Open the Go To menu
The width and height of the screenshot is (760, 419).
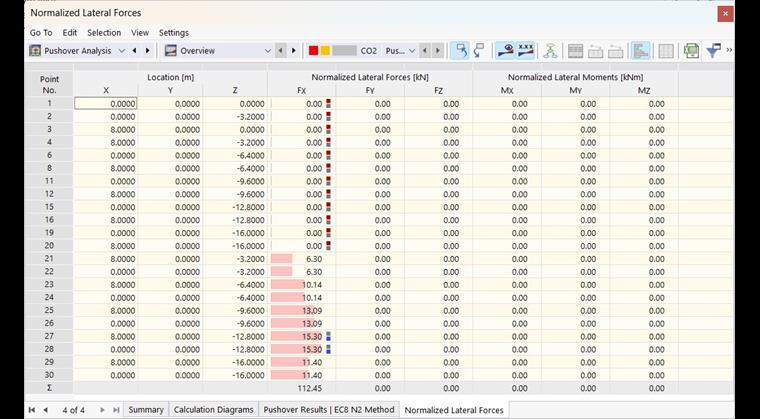pos(41,32)
